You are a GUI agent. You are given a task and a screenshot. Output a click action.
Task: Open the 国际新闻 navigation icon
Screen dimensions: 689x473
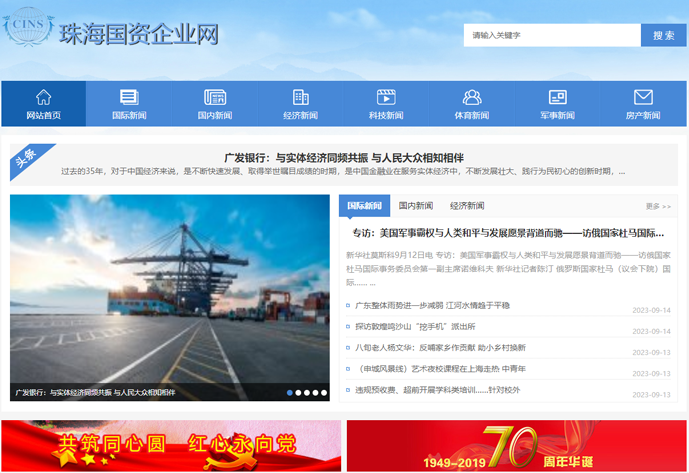pyautogui.click(x=128, y=97)
